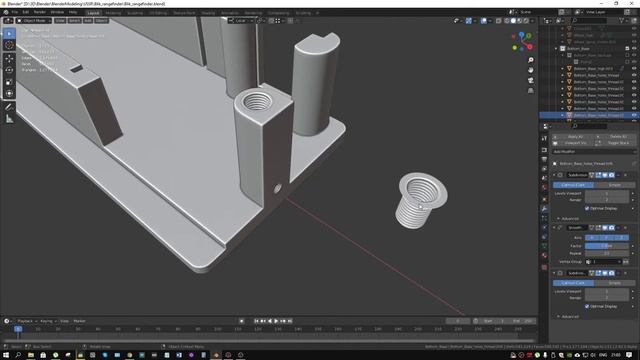The height and width of the screenshot is (360, 640).
Task: Toggle viewport overlays
Action: (484, 20)
